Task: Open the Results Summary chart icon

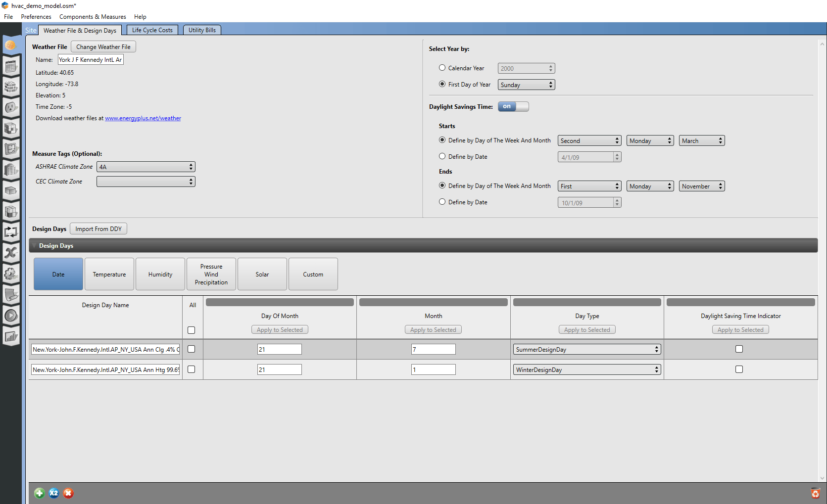Action: click(x=11, y=336)
